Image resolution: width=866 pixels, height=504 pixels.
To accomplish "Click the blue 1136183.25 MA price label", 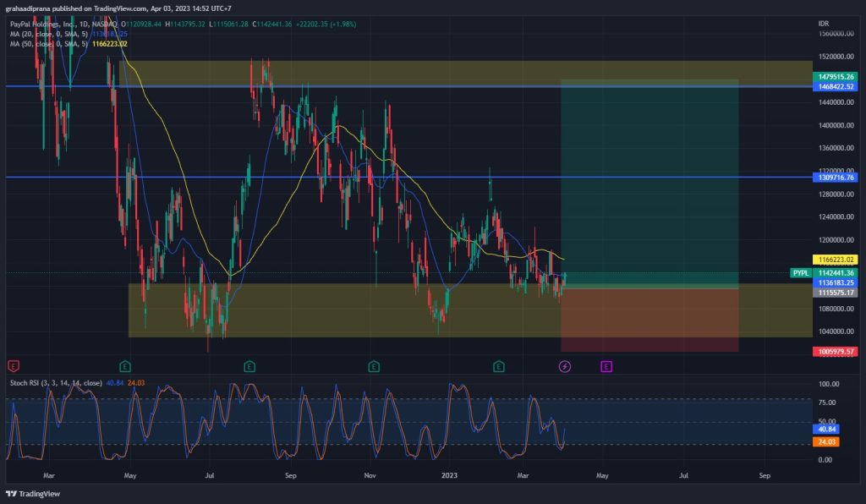I will pyautogui.click(x=835, y=282).
